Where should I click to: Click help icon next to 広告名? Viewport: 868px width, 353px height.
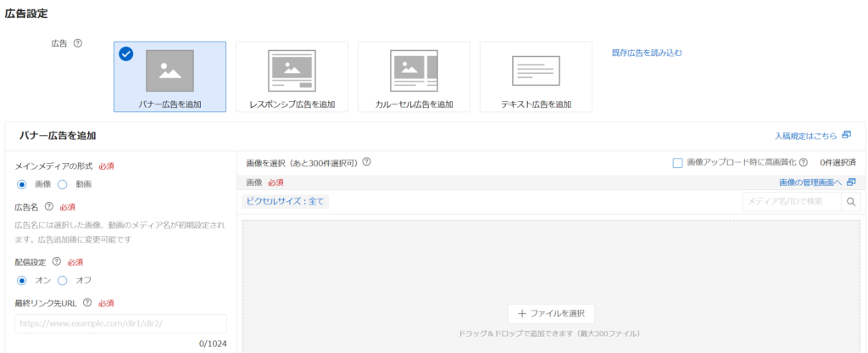pyautogui.click(x=48, y=206)
